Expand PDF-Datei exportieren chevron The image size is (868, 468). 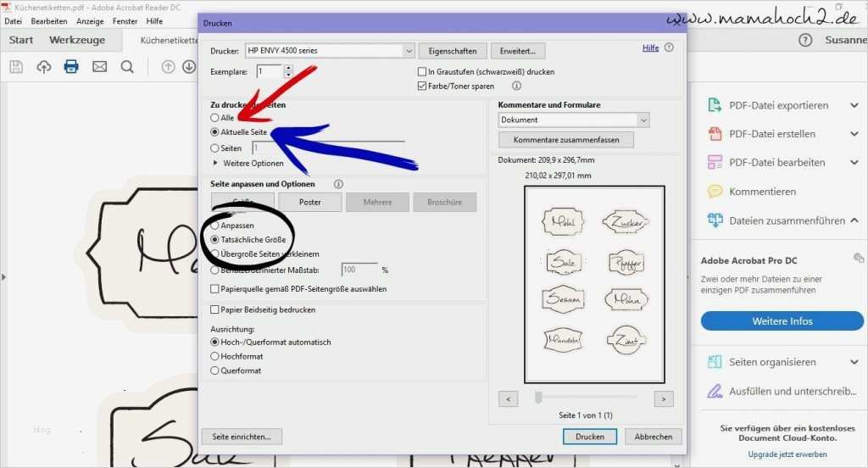tap(854, 104)
